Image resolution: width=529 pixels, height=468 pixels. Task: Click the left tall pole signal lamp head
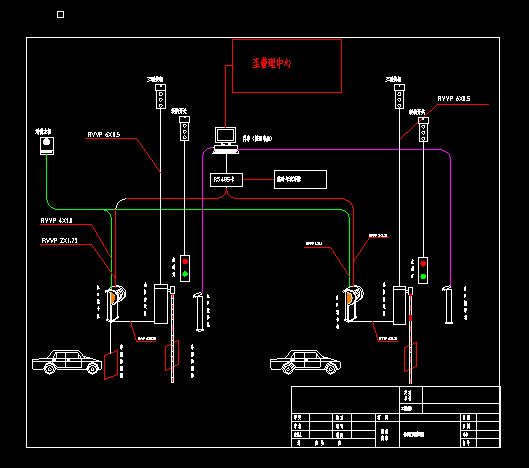click(x=161, y=97)
